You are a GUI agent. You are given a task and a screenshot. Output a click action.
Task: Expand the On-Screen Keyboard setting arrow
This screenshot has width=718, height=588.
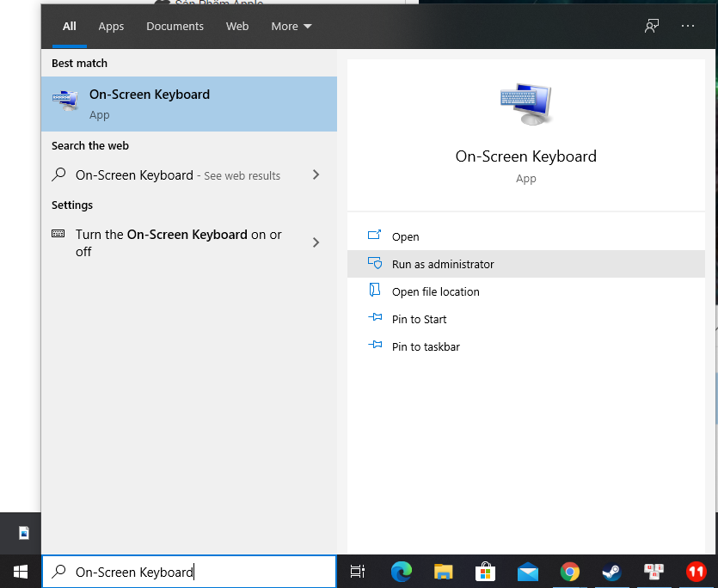(x=316, y=242)
